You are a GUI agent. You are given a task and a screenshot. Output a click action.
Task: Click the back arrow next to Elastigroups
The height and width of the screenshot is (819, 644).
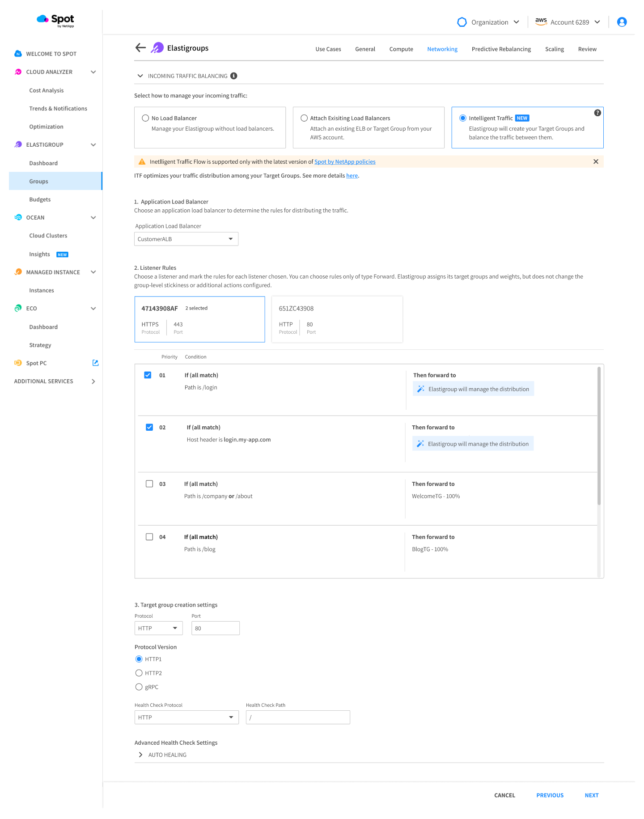pos(140,48)
